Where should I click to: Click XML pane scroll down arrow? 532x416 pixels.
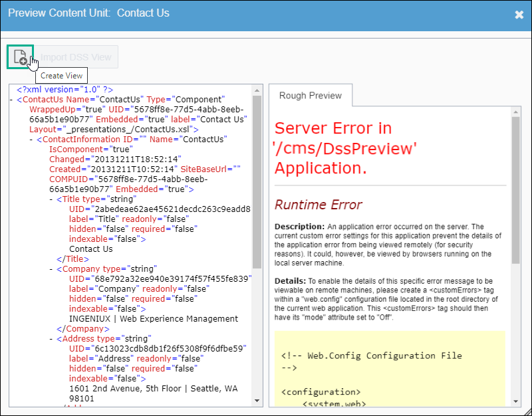pyautogui.click(x=257, y=401)
